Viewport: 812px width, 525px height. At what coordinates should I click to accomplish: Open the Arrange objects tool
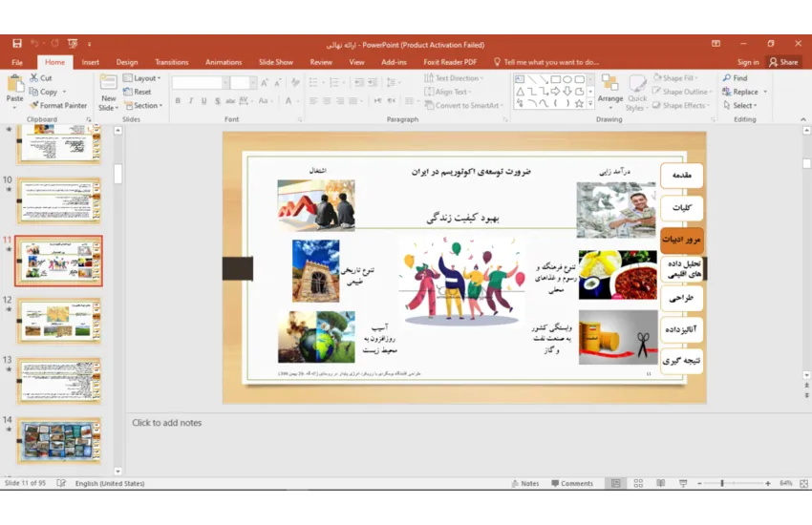coord(610,89)
